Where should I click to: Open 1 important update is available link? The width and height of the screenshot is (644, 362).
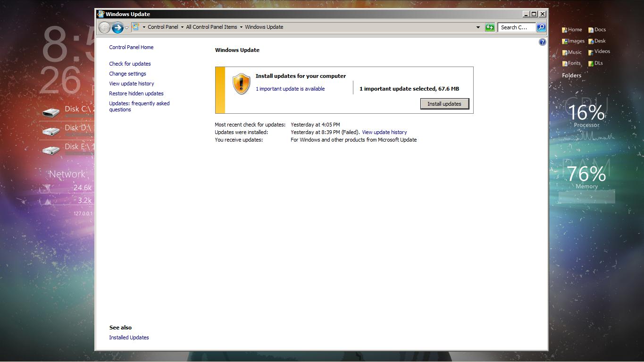[x=290, y=89]
